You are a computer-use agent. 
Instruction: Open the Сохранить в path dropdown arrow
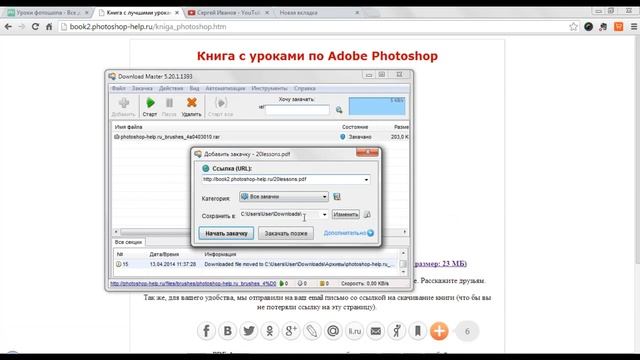coord(324,215)
